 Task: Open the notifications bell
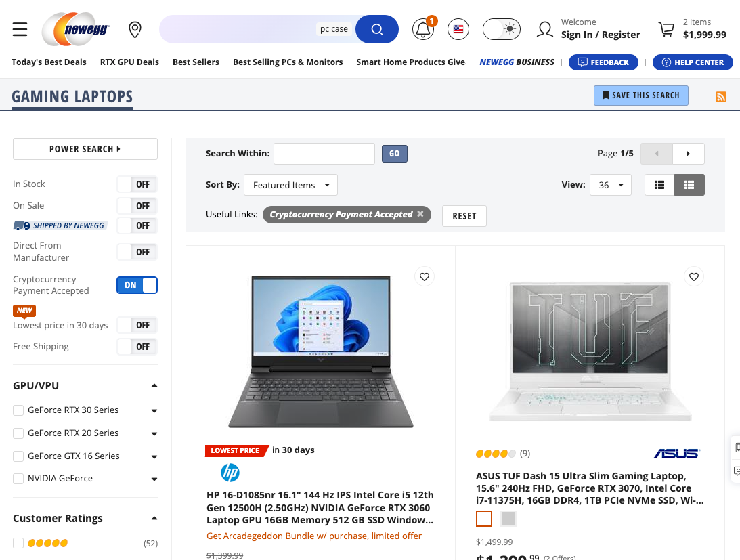tap(423, 29)
